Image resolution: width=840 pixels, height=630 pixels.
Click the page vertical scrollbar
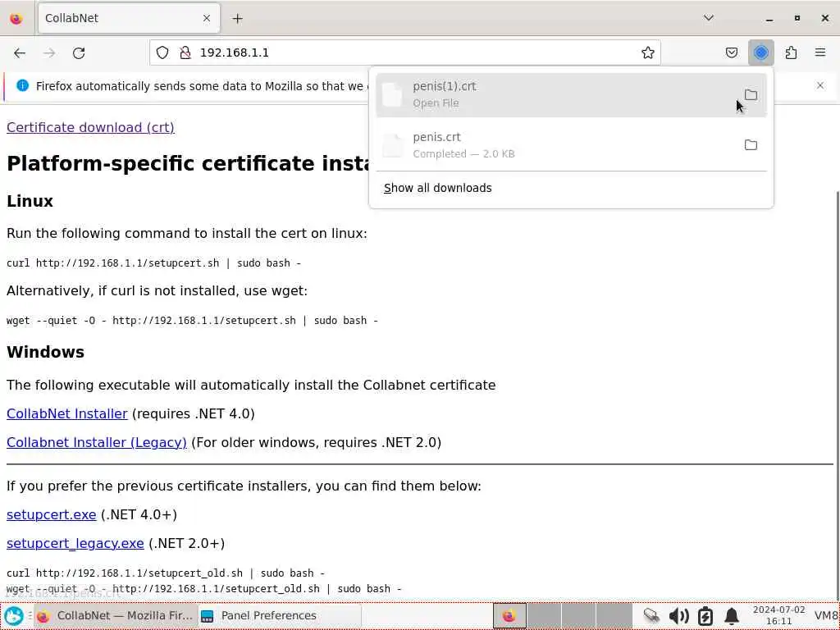point(836,395)
